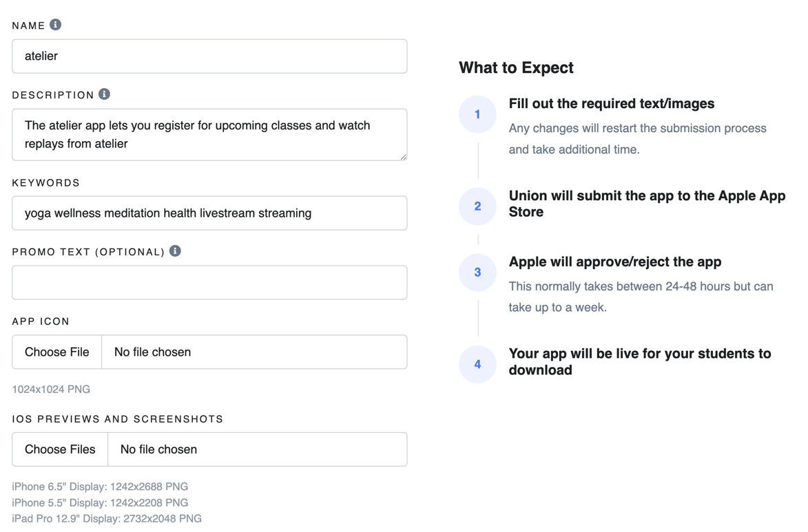This screenshot has height=532, width=808.
Task: Choose Files for iOS previews and screenshots
Action: click(61, 449)
